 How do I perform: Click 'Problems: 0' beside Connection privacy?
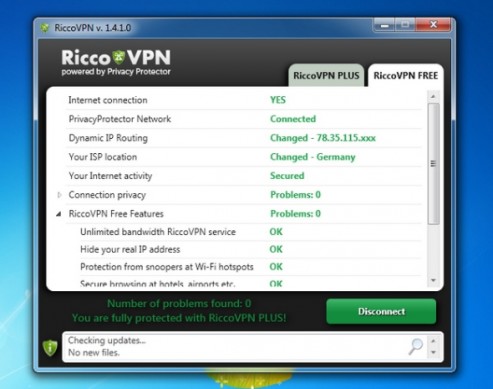click(x=295, y=195)
